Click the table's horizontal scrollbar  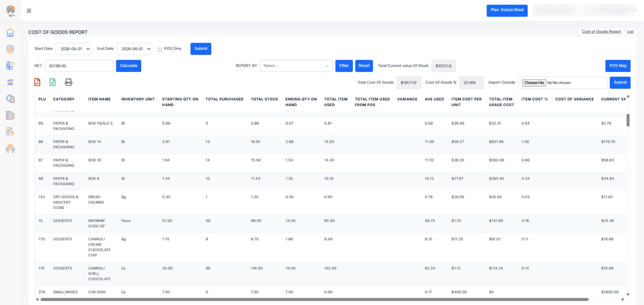click(314, 299)
